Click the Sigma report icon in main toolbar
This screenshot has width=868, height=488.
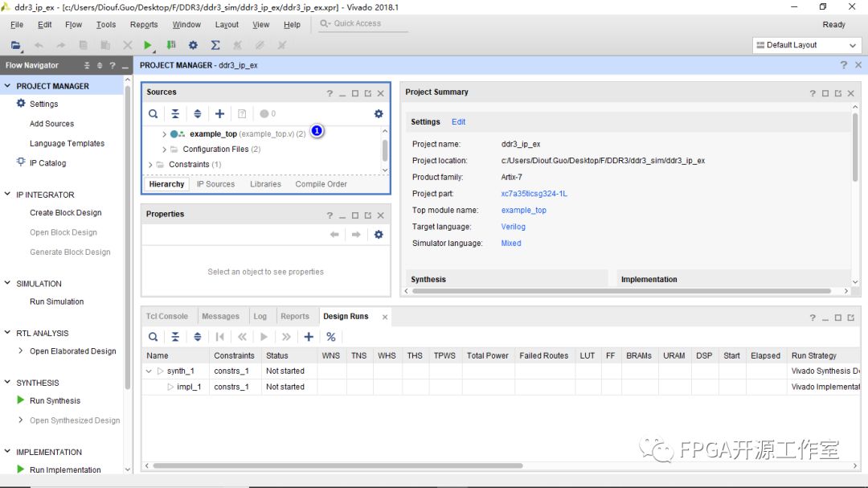point(215,46)
